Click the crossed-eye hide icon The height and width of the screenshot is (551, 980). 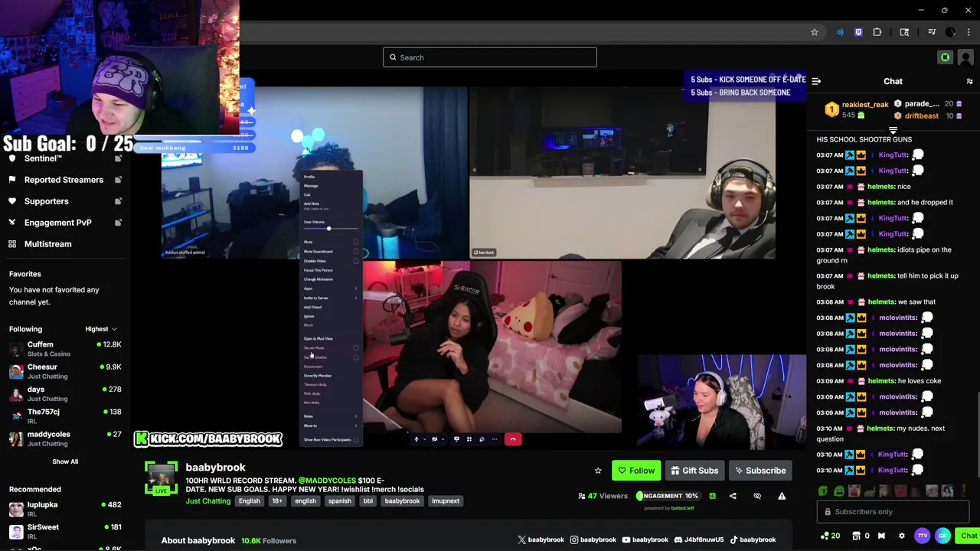(757, 496)
